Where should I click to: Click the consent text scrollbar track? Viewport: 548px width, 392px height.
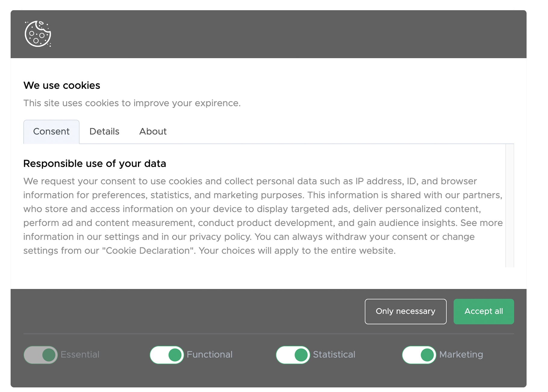click(510, 206)
